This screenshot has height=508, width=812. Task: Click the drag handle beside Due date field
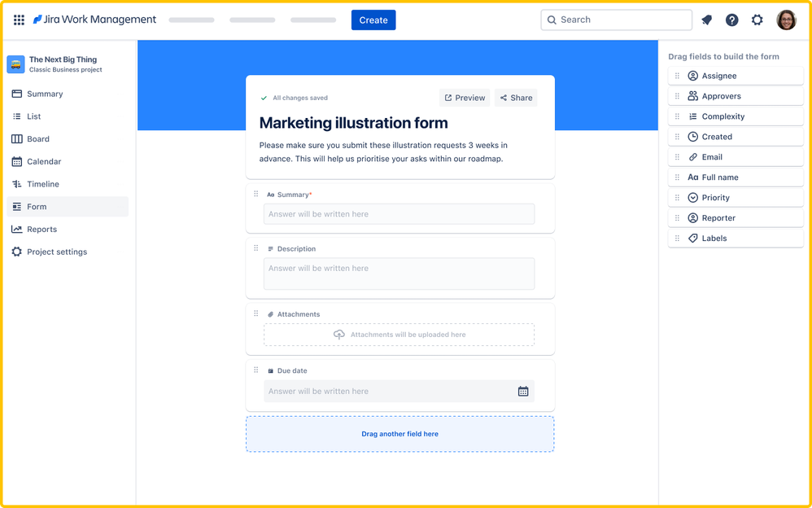pyautogui.click(x=255, y=370)
